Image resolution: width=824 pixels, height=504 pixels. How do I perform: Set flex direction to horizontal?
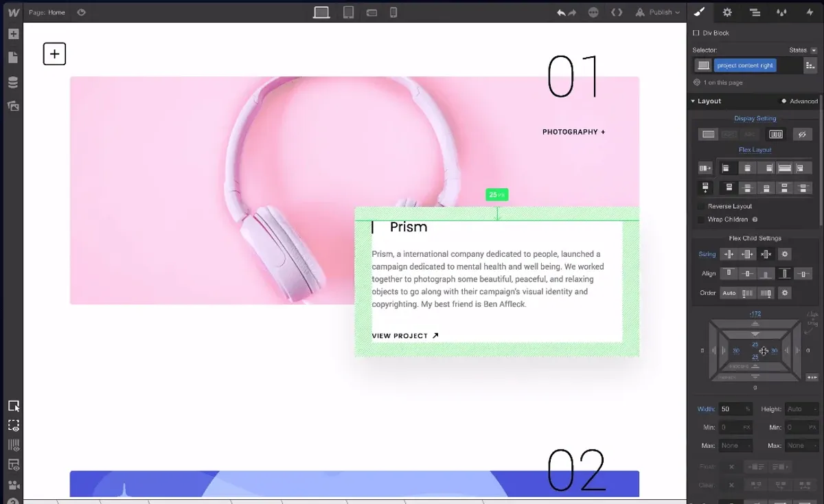tap(705, 168)
